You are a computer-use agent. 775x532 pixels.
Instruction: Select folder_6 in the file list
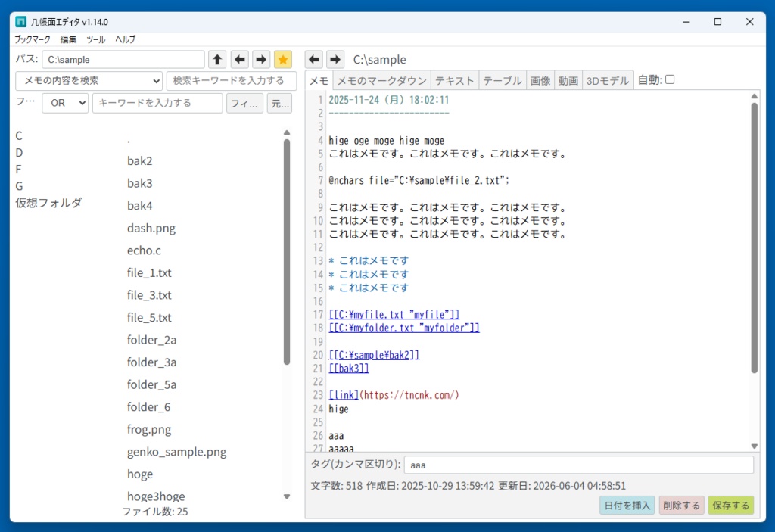click(x=149, y=407)
